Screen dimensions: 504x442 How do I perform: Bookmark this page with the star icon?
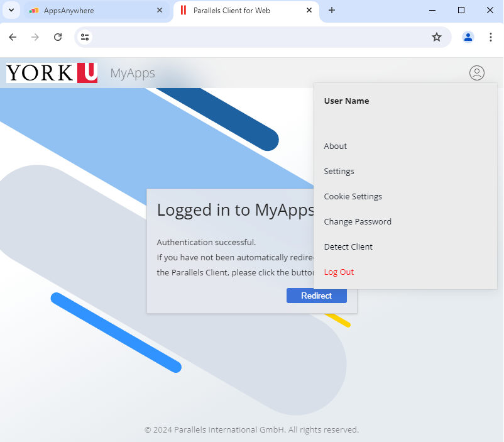[437, 37]
